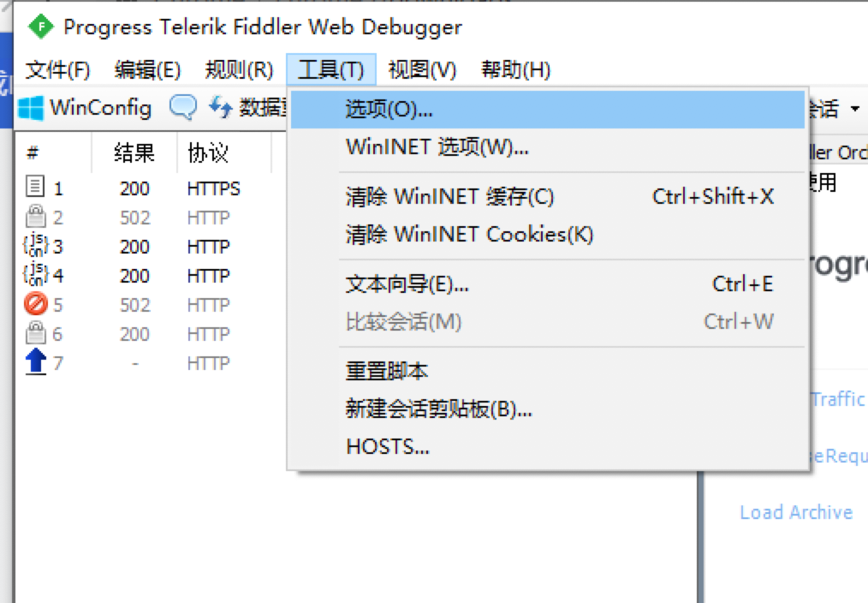Click the HTTPS protocol cell of session 1
Image resolution: width=868 pixels, height=603 pixels.
214,188
